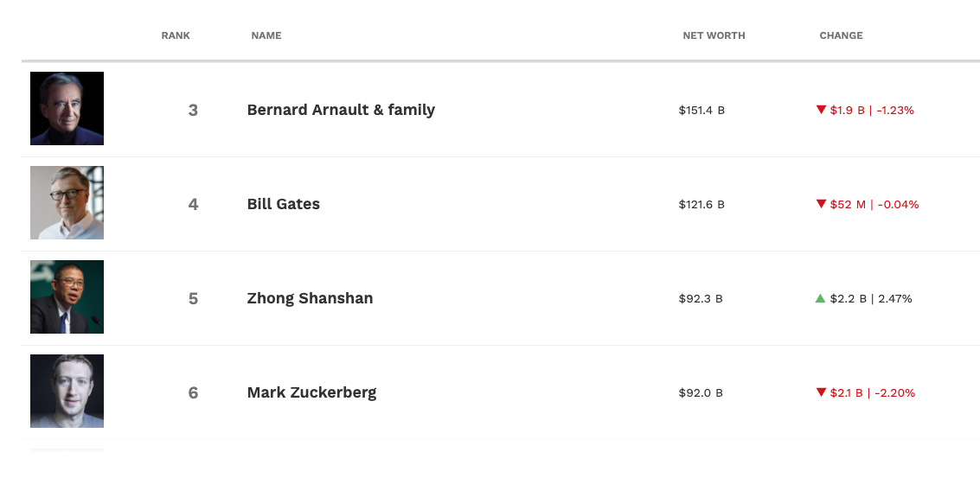This screenshot has width=980, height=478.
Task: Sort by the NET WORTH column header
Action: click(714, 35)
